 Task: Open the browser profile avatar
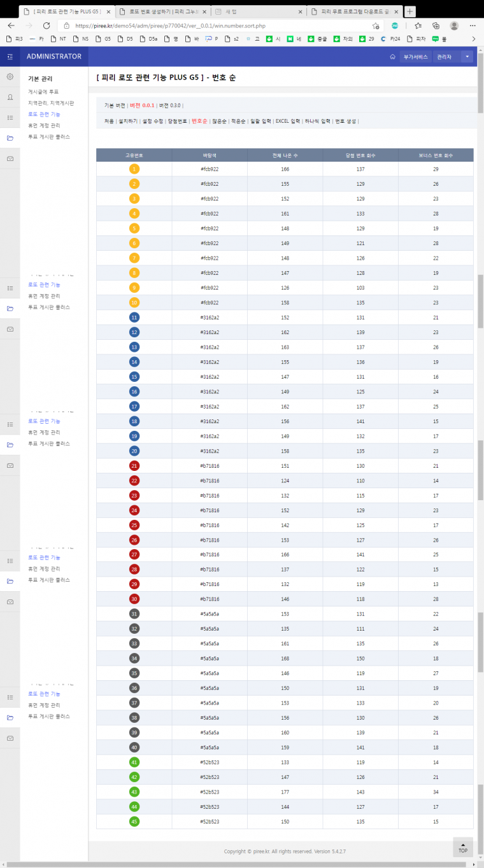pyautogui.click(x=454, y=25)
